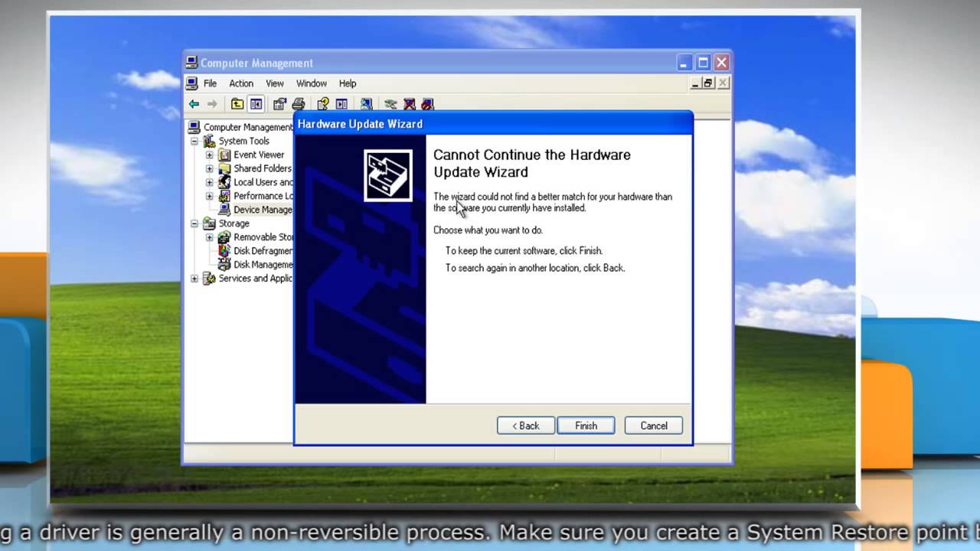Collapse the System Tools branch

pos(194,141)
